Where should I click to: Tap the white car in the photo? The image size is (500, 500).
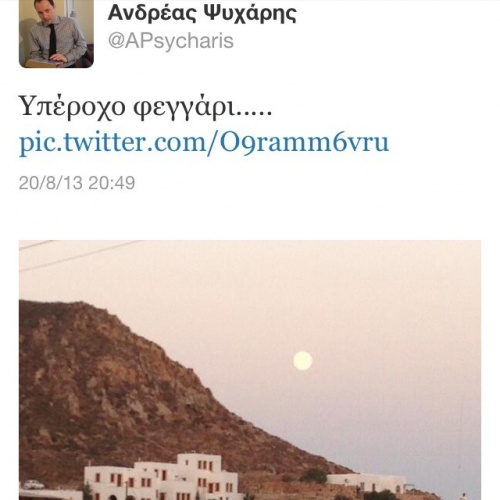[32, 484]
